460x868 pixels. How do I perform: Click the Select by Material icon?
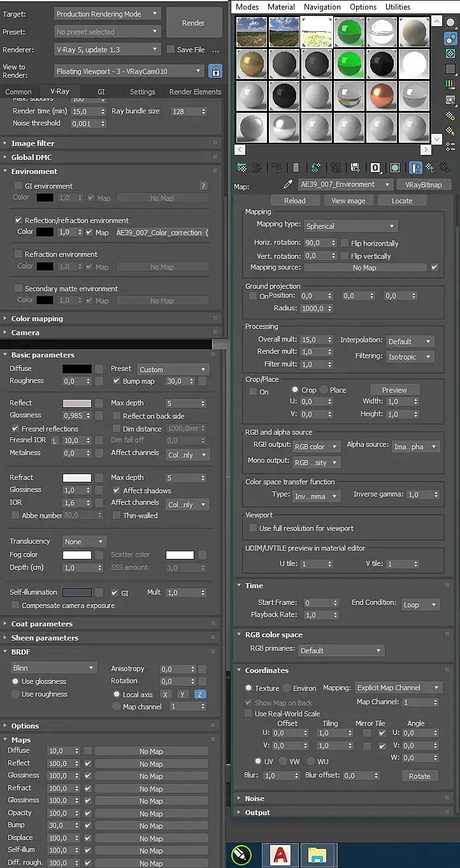[450, 131]
